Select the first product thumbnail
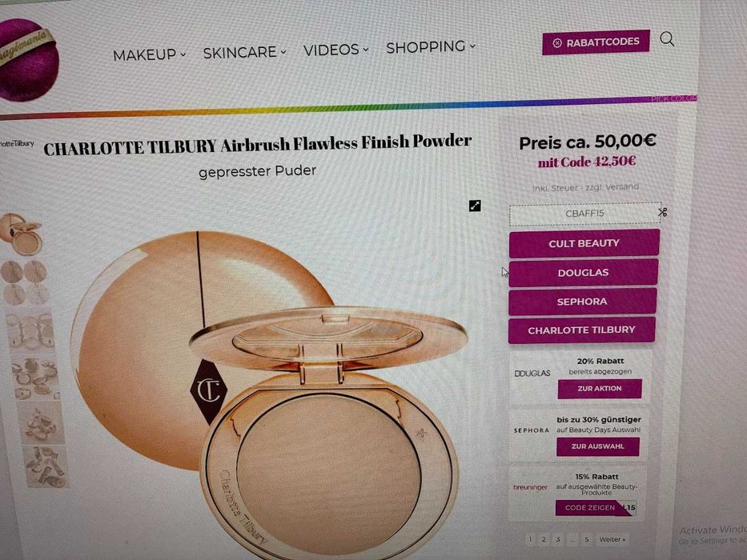The image size is (747, 560). click(x=22, y=234)
